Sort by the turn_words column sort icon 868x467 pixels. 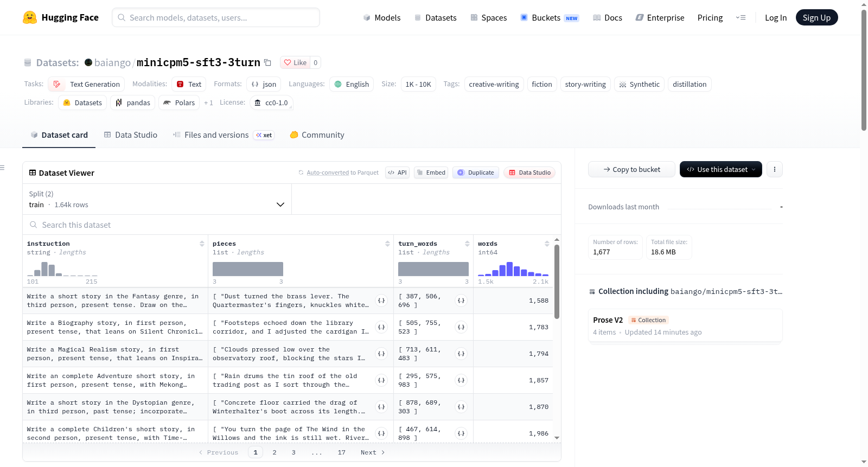tap(467, 244)
